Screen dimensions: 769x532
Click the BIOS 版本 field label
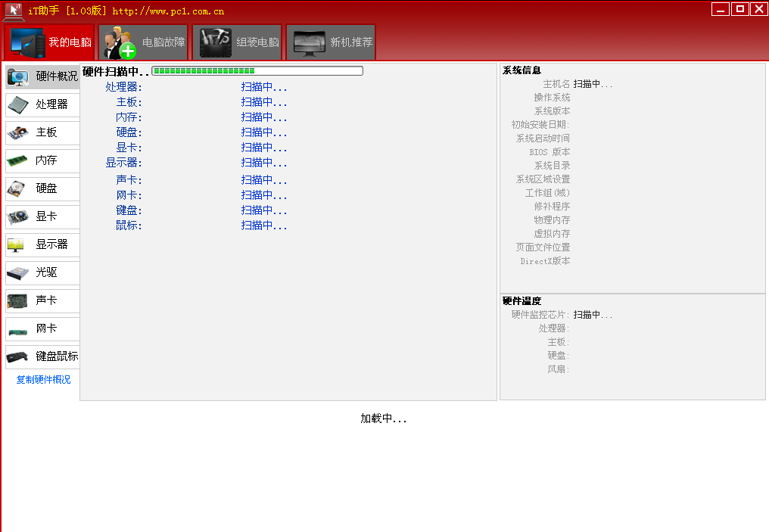[550, 153]
